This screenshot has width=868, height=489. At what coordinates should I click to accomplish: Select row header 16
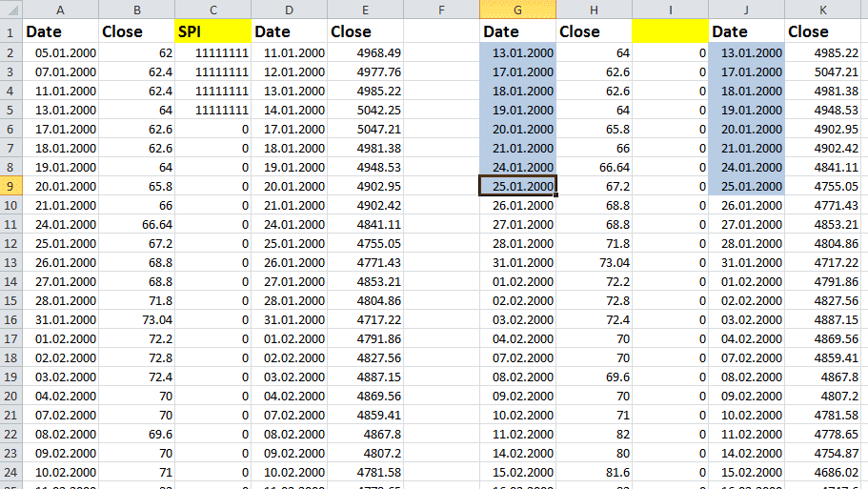pos(10,319)
